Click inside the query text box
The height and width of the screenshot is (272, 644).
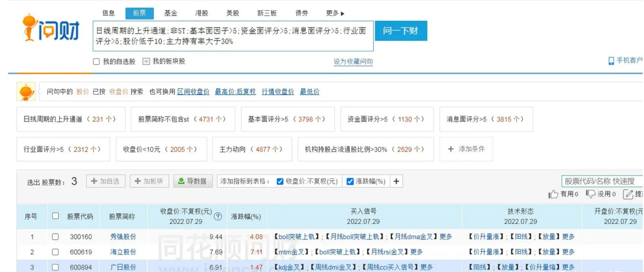(233, 36)
